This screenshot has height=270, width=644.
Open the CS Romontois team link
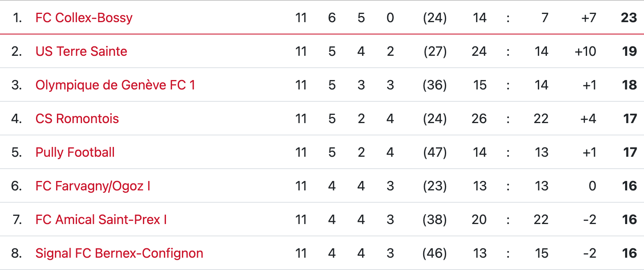pyautogui.click(x=77, y=119)
